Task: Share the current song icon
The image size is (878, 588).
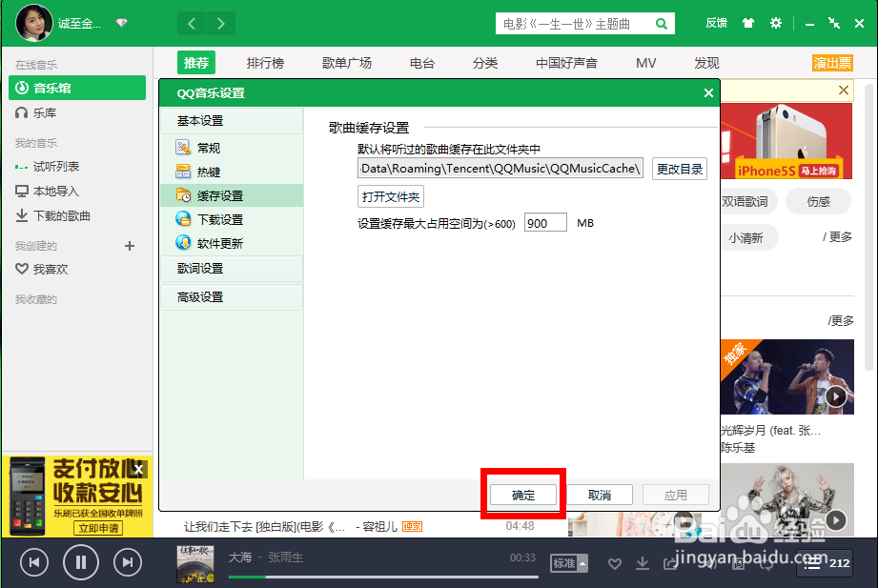Action: (670, 563)
